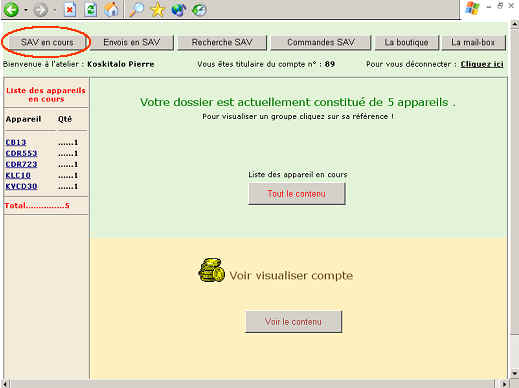Screen dimensions: 519x388
Task: Open the CDR553 device reference link
Action: coord(21,153)
